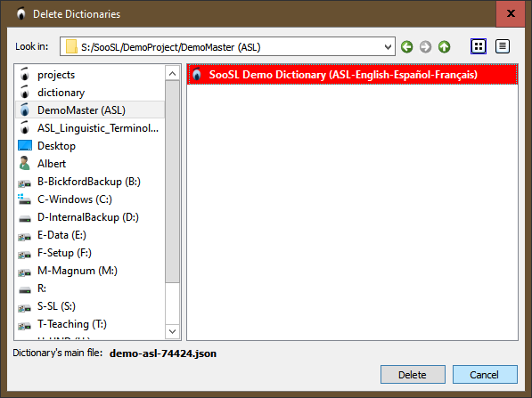Click the grayed-out Forward navigation arrow
The image size is (532, 398).
tap(425, 47)
